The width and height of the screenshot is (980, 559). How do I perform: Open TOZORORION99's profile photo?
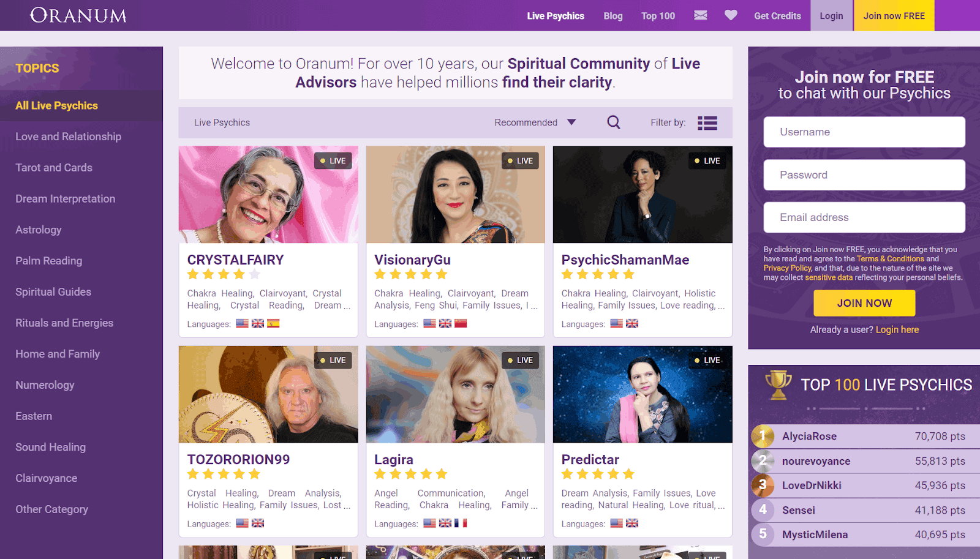(268, 394)
